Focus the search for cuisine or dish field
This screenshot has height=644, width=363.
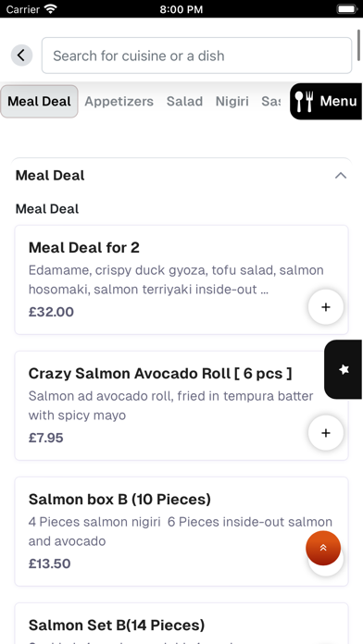pos(196,56)
